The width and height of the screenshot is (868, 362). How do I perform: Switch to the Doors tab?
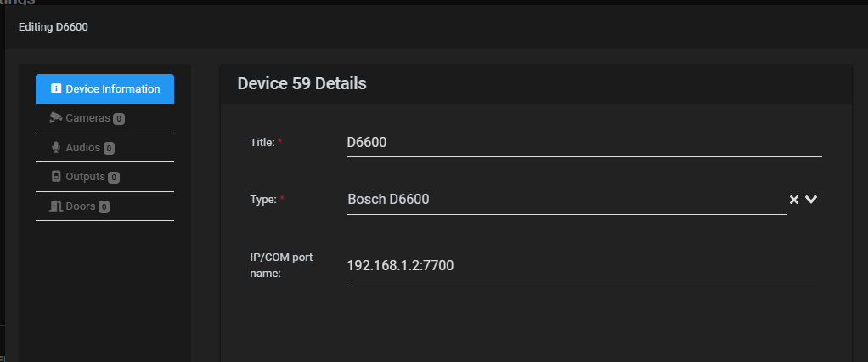click(x=104, y=206)
